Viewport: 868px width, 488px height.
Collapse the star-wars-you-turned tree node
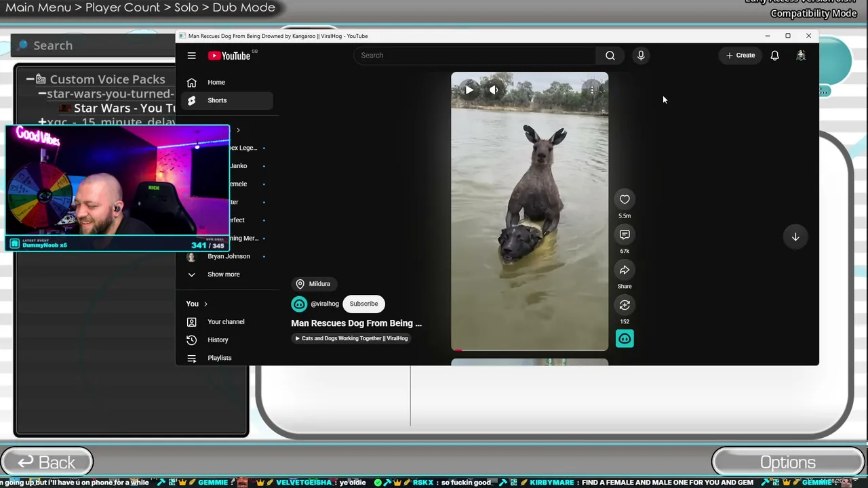42,94
